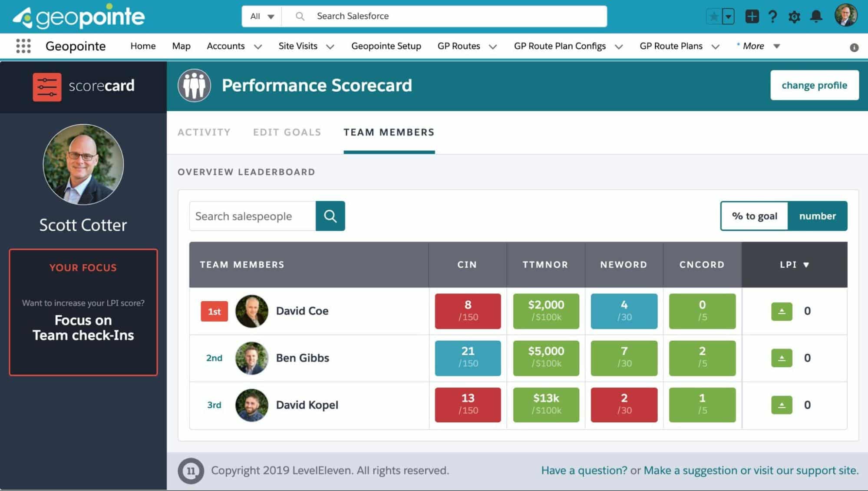Click the change profile button
The width and height of the screenshot is (868, 491).
click(x=814, y=85)
